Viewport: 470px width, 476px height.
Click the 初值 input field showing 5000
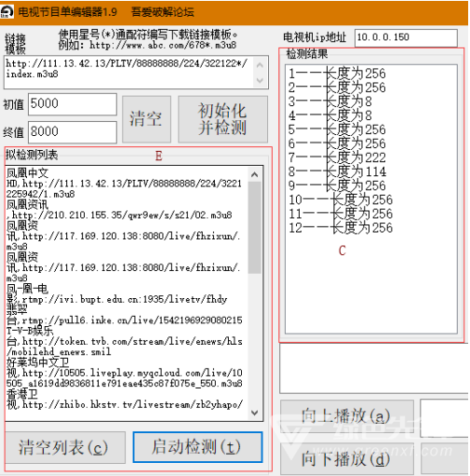point(73,104)
